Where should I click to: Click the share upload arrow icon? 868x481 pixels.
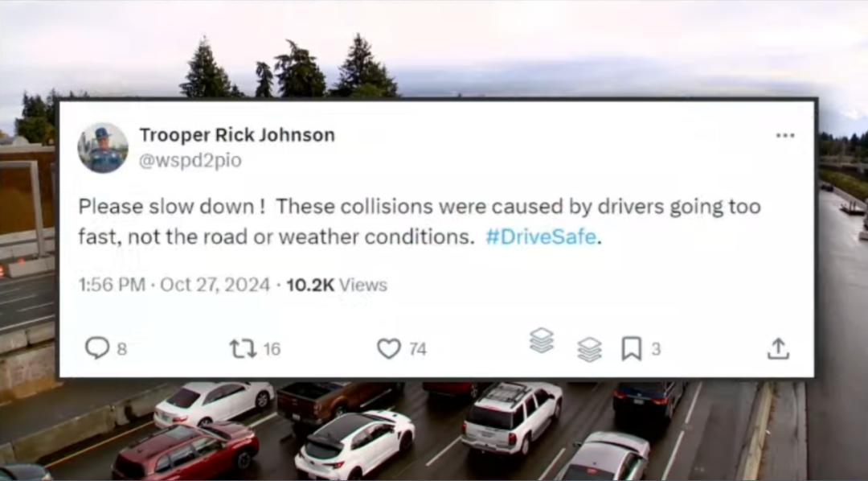point(778,348)
